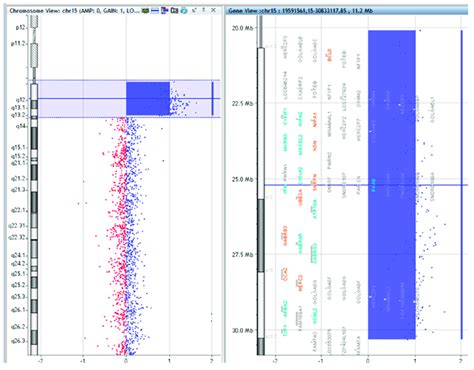
Task: Click the p12 band label
Action: 21,28
